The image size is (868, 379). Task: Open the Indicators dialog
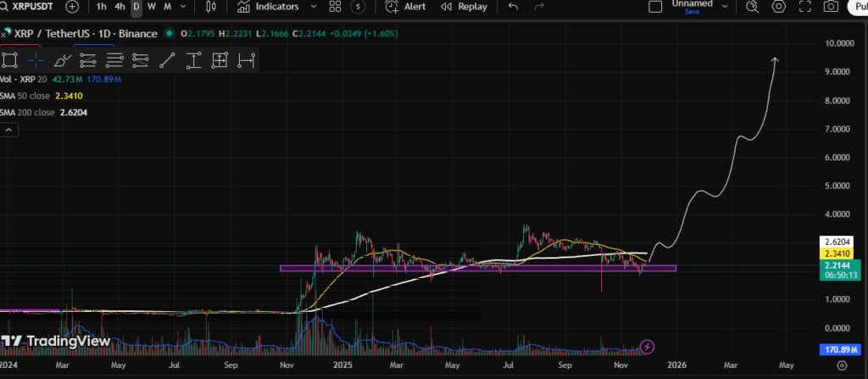269,7
